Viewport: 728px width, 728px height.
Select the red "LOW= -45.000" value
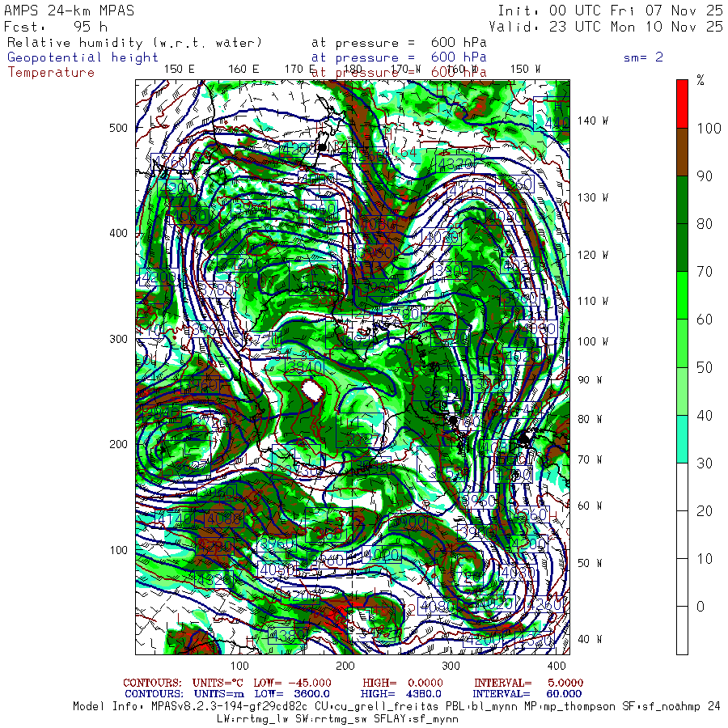pos(293,683)
